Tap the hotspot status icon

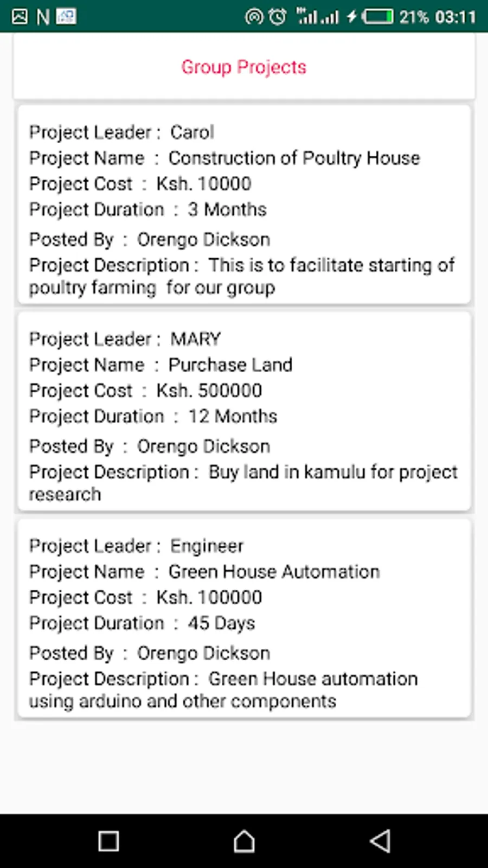coord(253,17)
